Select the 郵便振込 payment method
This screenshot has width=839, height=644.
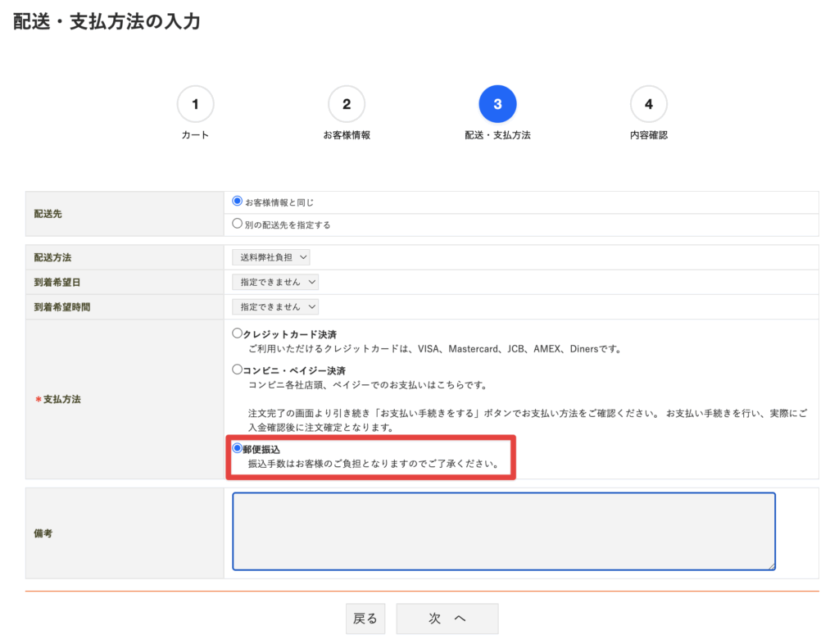(x=235, y=447)
